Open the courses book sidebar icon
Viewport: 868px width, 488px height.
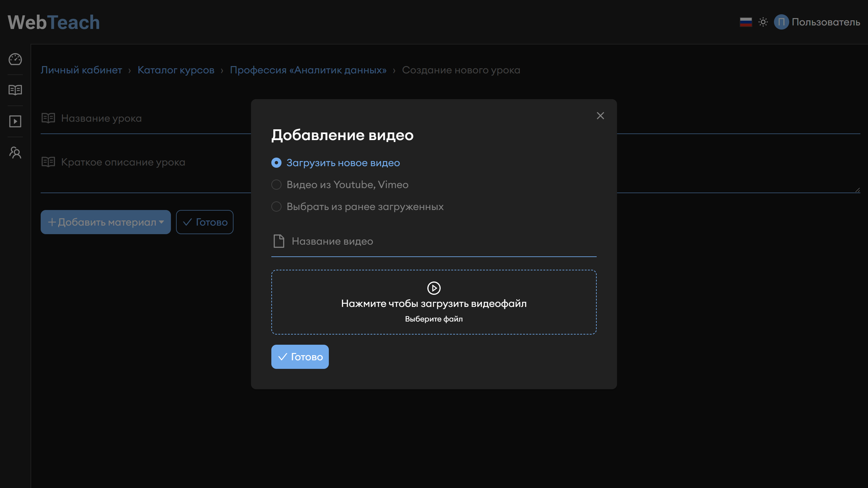point(15,90)
